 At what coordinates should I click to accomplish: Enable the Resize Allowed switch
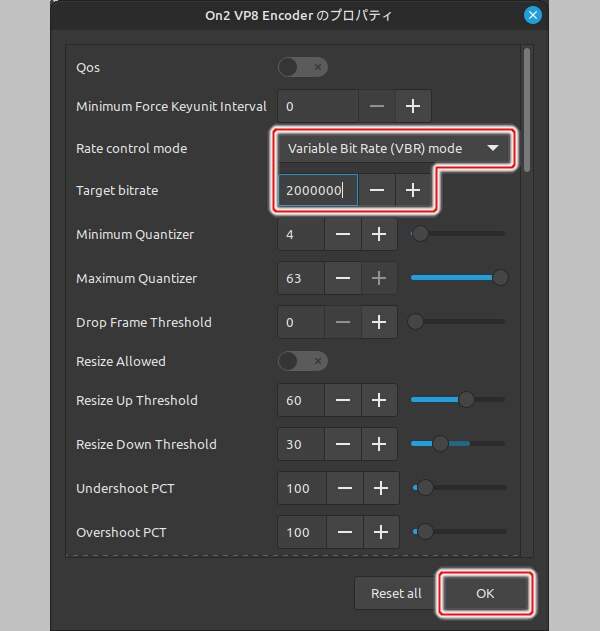[x=302, y=361]
